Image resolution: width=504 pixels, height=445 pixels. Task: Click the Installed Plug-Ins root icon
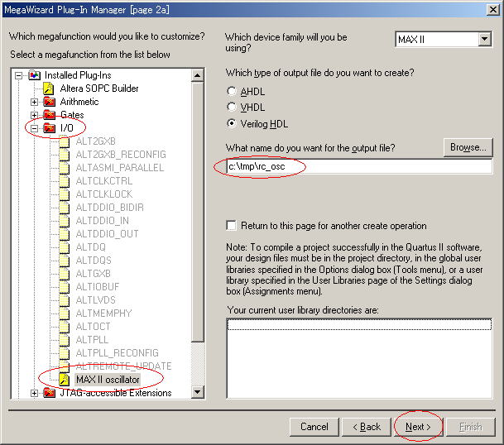(x=35, y=75)
